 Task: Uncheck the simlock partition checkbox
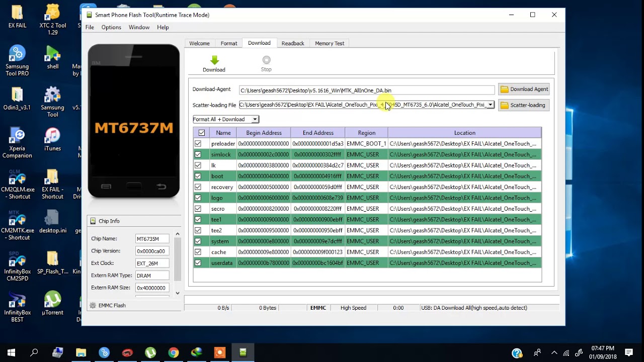coord(198,154)
